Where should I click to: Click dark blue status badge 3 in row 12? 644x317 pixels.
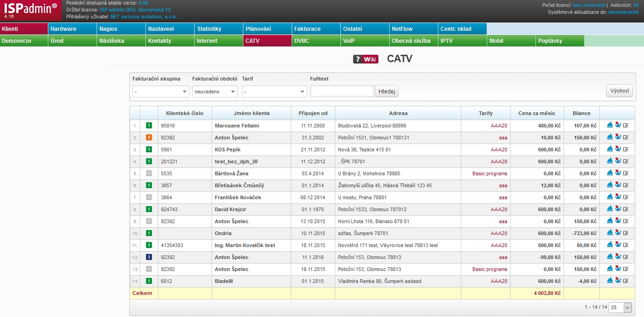point(149,257)
